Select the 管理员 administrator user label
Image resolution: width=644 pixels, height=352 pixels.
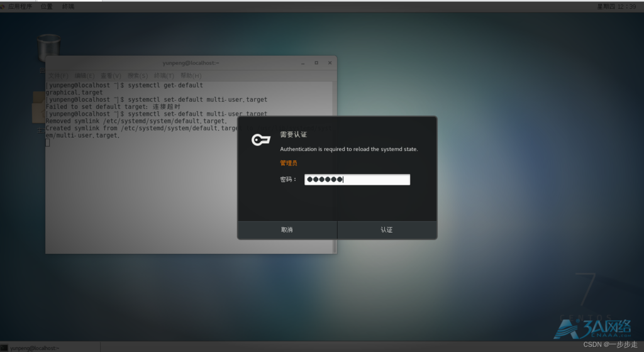point(288,163)
